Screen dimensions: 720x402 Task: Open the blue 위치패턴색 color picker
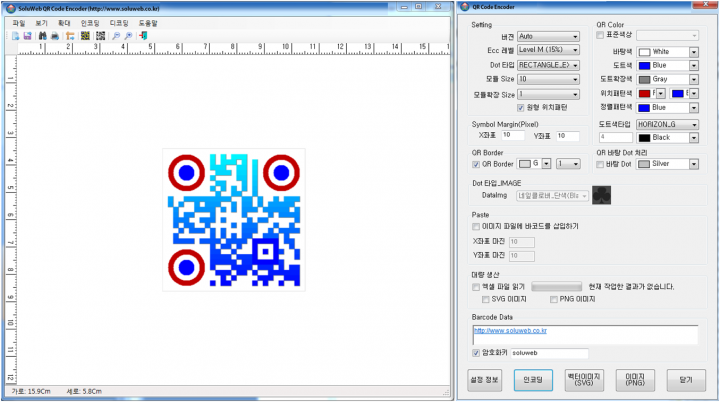(684, 94)
